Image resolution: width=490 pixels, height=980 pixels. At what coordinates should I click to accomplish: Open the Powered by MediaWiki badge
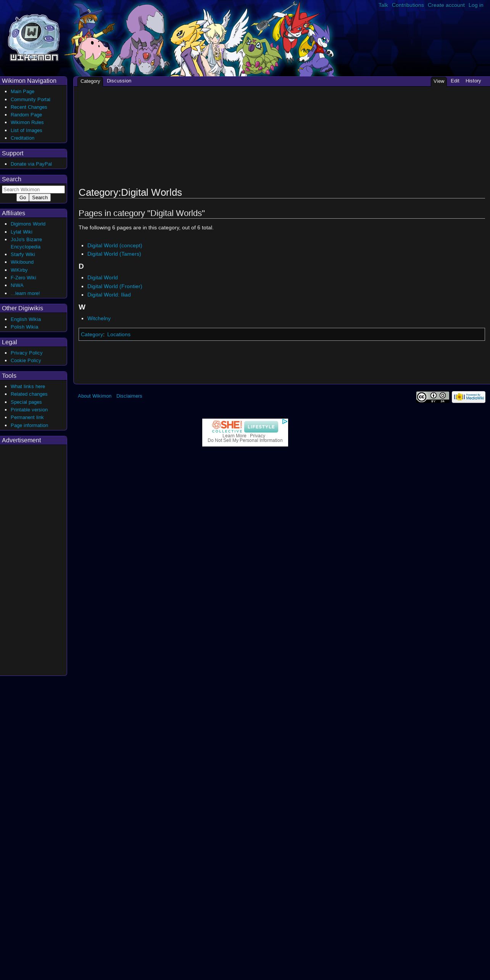[469, 397]
